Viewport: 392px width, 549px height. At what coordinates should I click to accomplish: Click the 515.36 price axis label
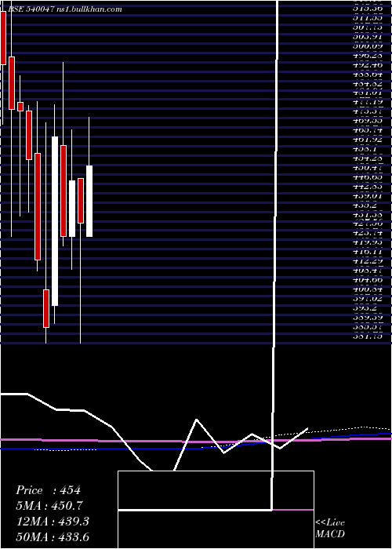(x=367, y=9)
